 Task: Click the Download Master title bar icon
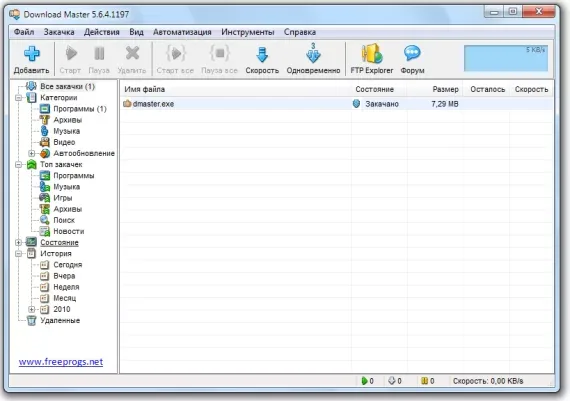[x=15, y=14]
